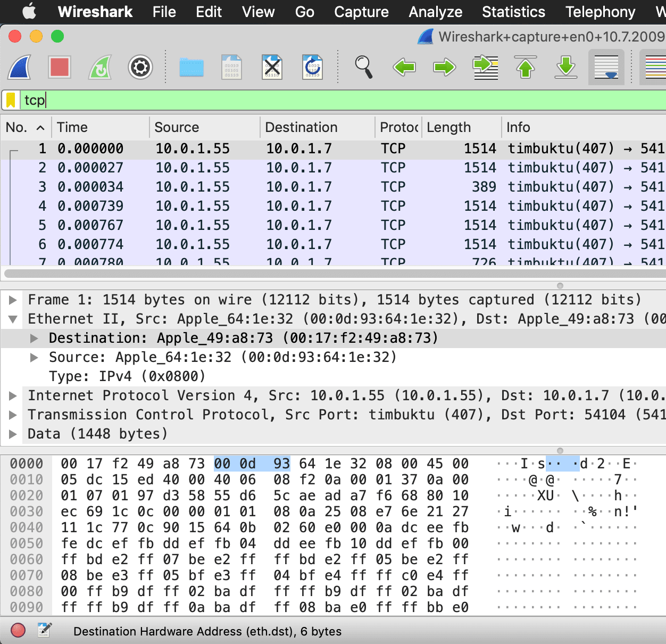Go to the last packet

click(565, 67)
